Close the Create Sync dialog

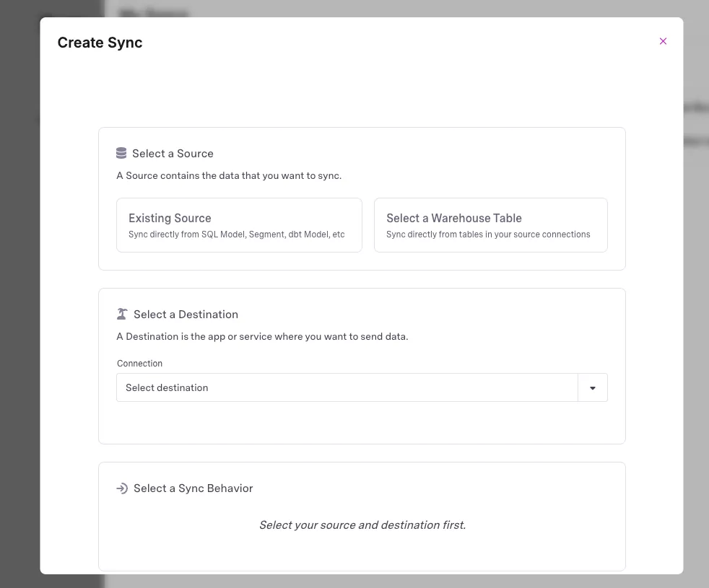pos(663,41)
